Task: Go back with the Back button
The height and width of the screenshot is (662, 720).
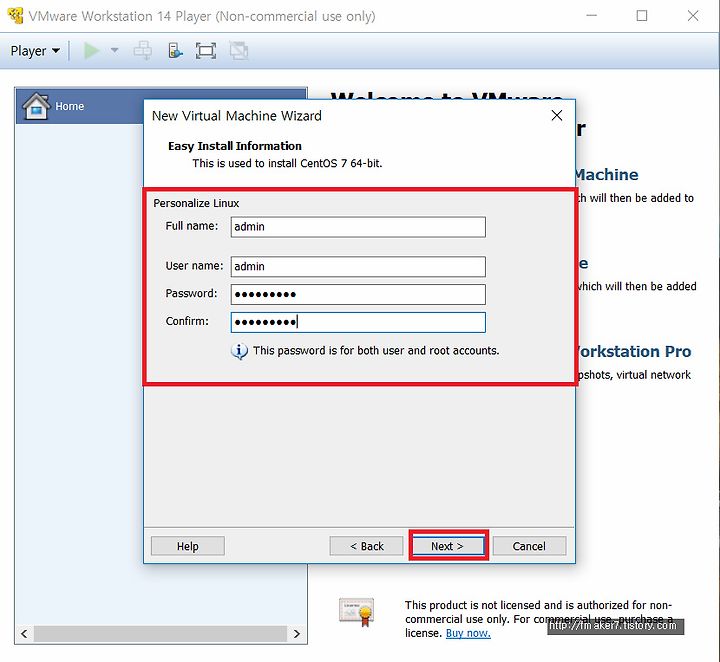Action: pyautogui.click(x=366, y=546)
